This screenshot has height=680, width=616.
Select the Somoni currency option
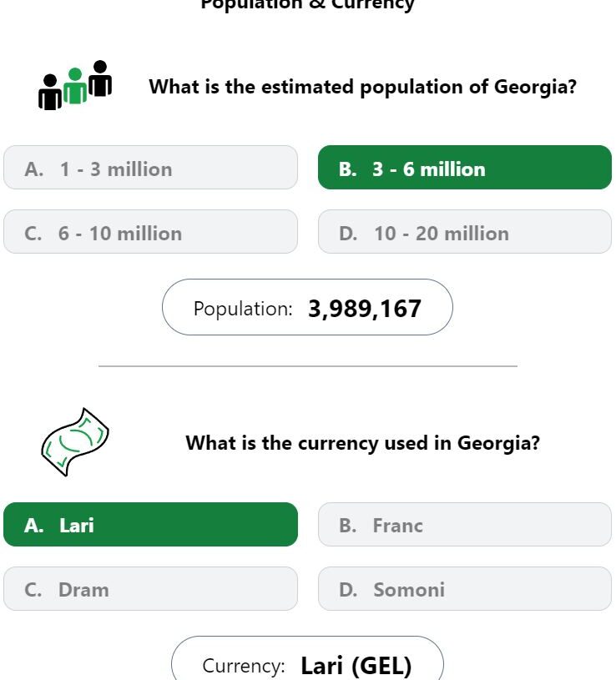(465, 588)
